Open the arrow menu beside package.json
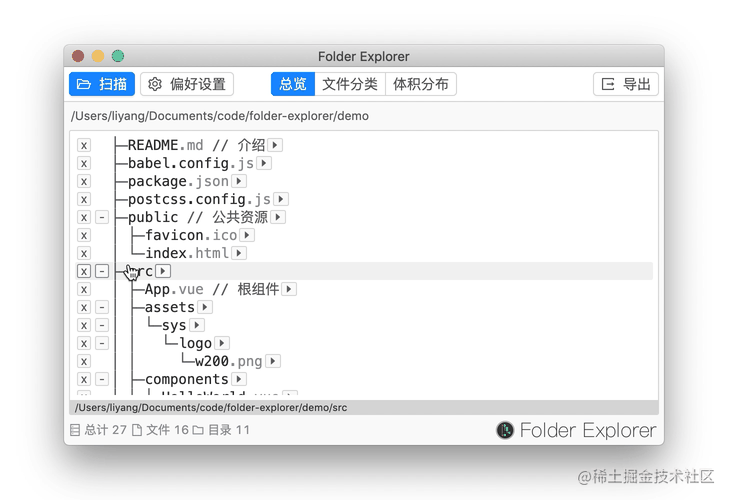 239,181
